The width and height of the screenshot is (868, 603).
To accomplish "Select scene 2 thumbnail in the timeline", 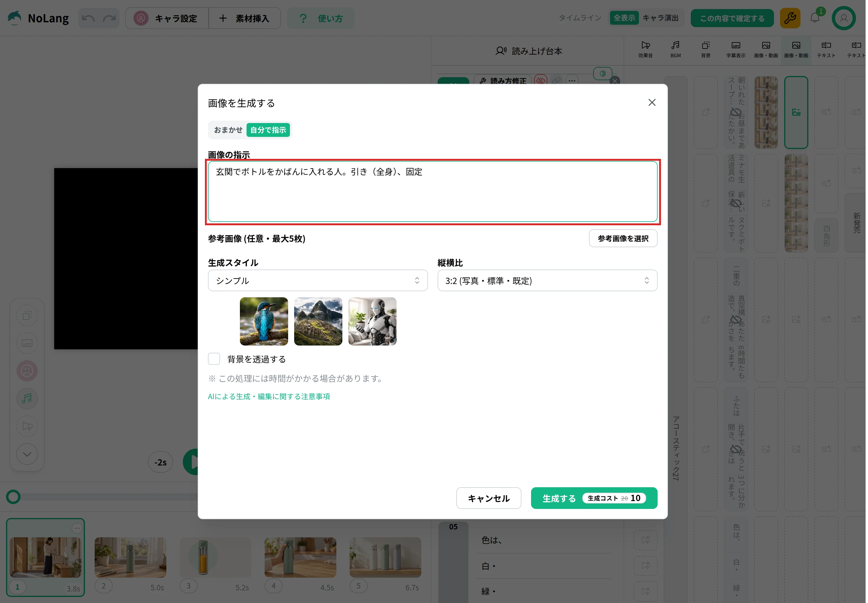I will coord(130,558).
